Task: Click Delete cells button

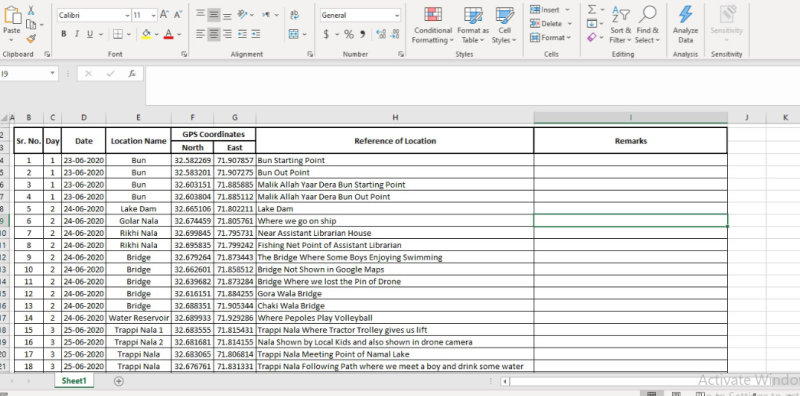Action: 551,23
